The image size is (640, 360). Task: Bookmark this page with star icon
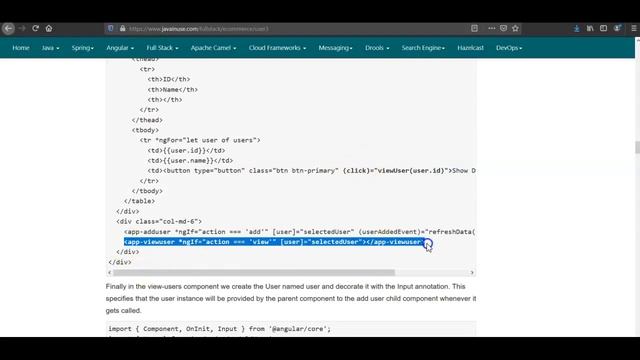pyautogui.click(x=516, y=28)
